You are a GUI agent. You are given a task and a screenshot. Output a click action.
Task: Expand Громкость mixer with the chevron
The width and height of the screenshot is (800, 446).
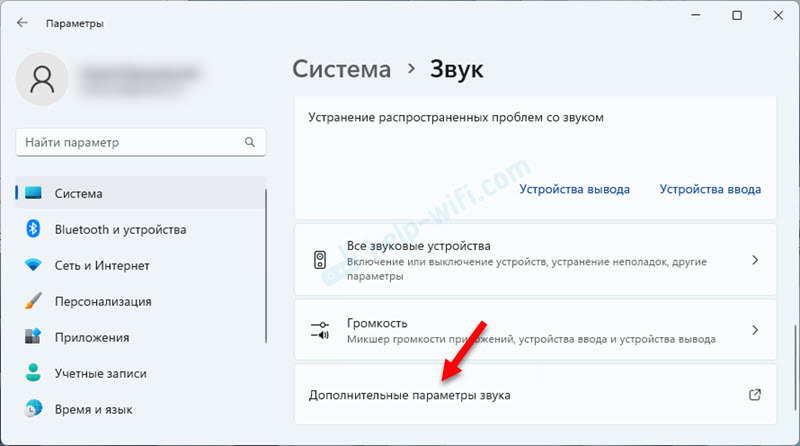[x=755, y=330]
